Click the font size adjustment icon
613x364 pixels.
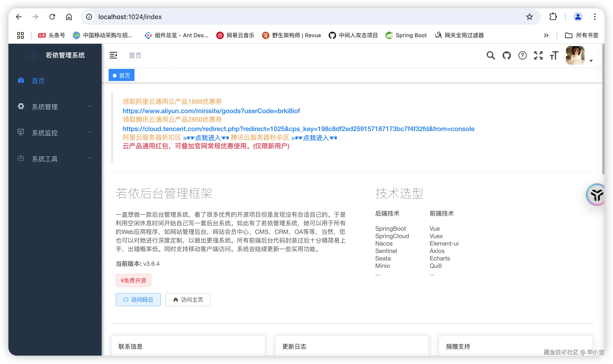(x=554, y=55)
